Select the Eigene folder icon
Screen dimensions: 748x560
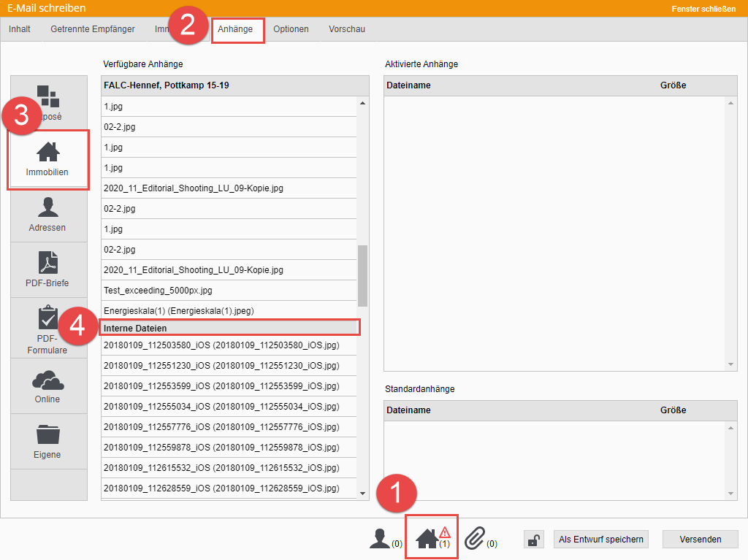coord(48,442)
